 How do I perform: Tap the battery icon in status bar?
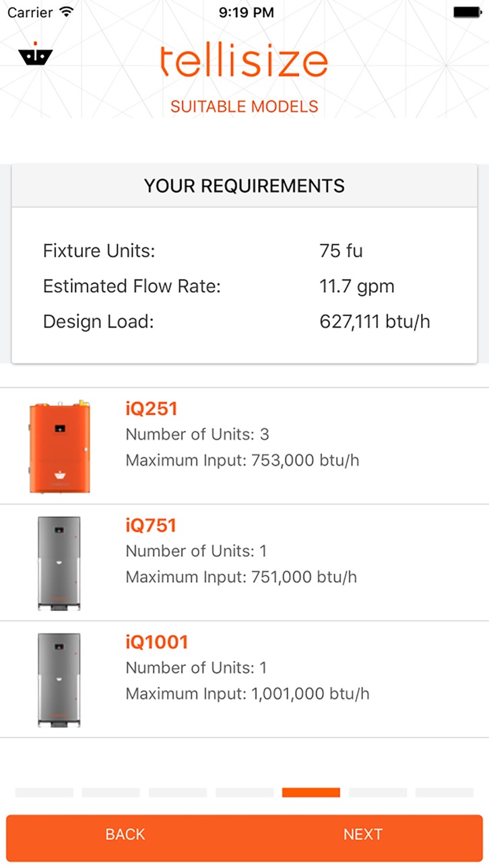[x=465, y=12]
